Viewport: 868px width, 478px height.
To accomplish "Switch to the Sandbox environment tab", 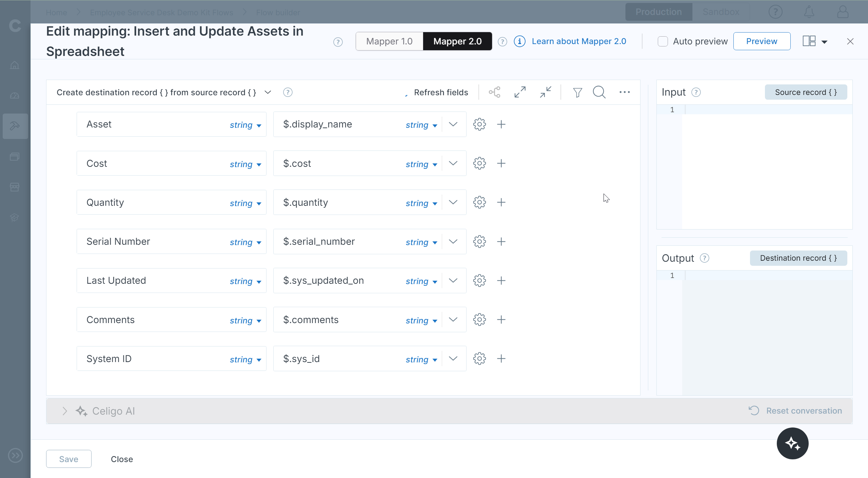I will pyautogui.click(x=721, y=12).
